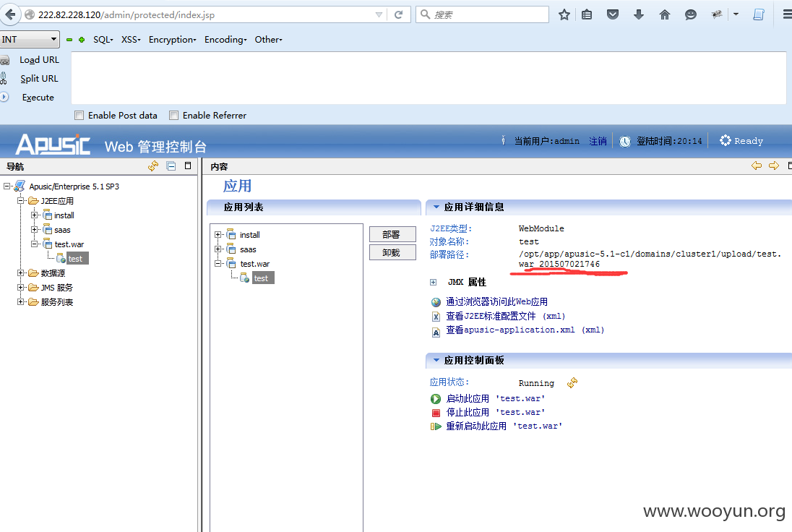Viewport: 792px width, 532px height.
Task: Click the 卸载 undeploy button
Action: pos(392,252)
